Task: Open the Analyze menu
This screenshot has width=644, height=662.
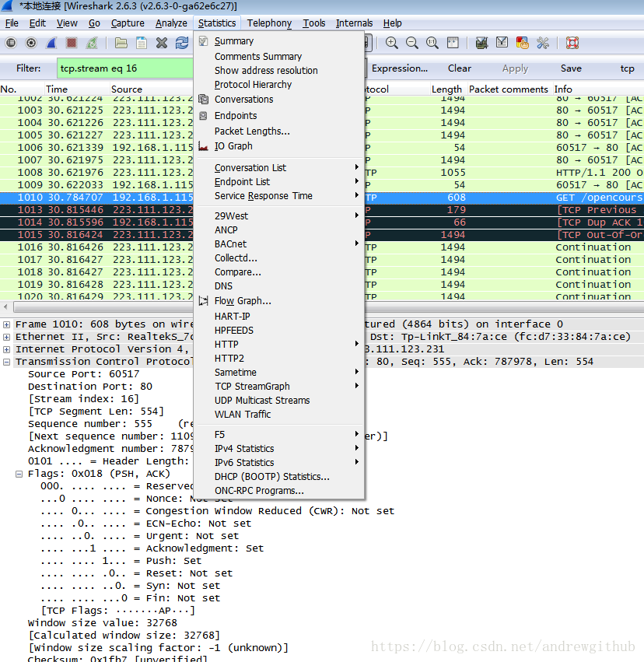Action: pos(171,23)
